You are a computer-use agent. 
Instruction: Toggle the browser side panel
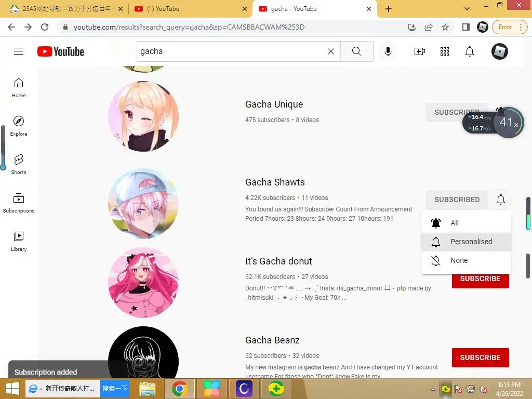pyautogui.click(x=465, y=27)
